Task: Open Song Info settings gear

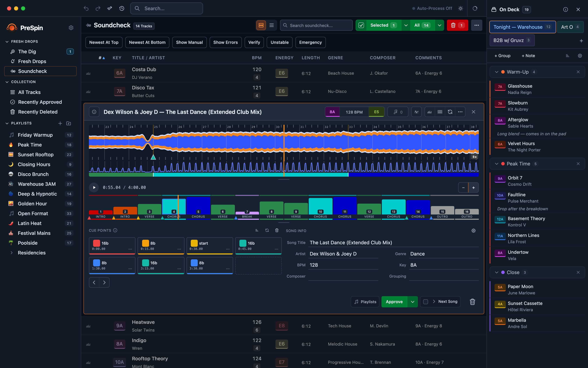Action: point(474,230)
